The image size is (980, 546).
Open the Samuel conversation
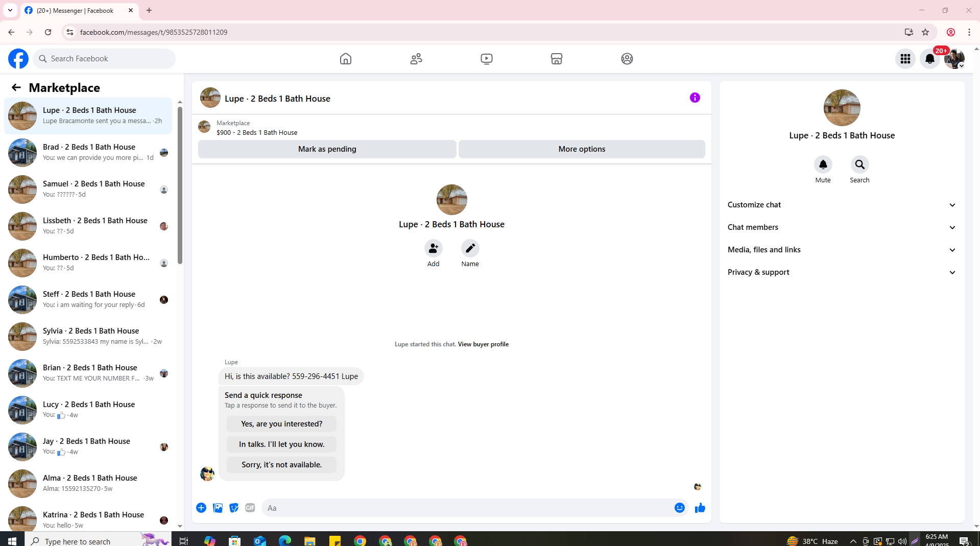(88, 189)
